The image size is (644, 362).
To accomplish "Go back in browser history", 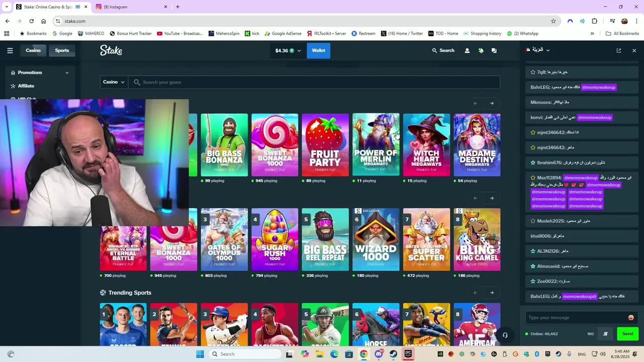I will [x=7, y=21].
